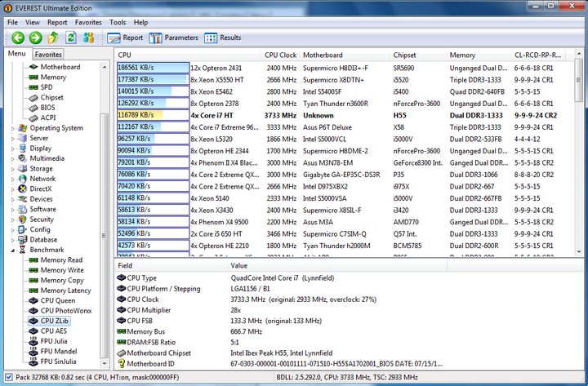Open Parameters from the toolbar
This screenshot has height=386, width=588.
173,38
